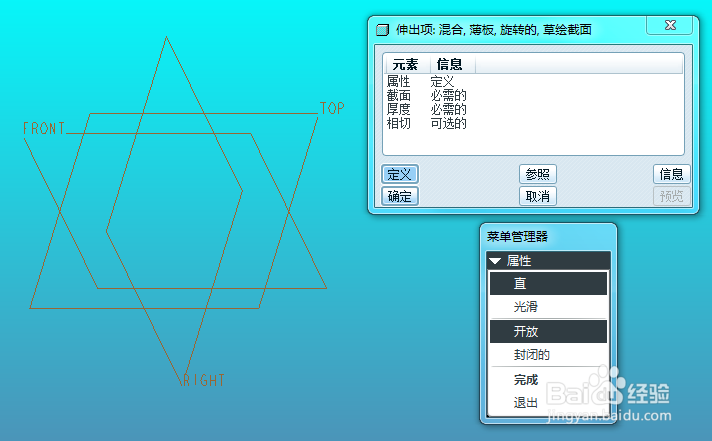Select the RIGHT datum plane label
712x441 pixels.
(204, 380)
